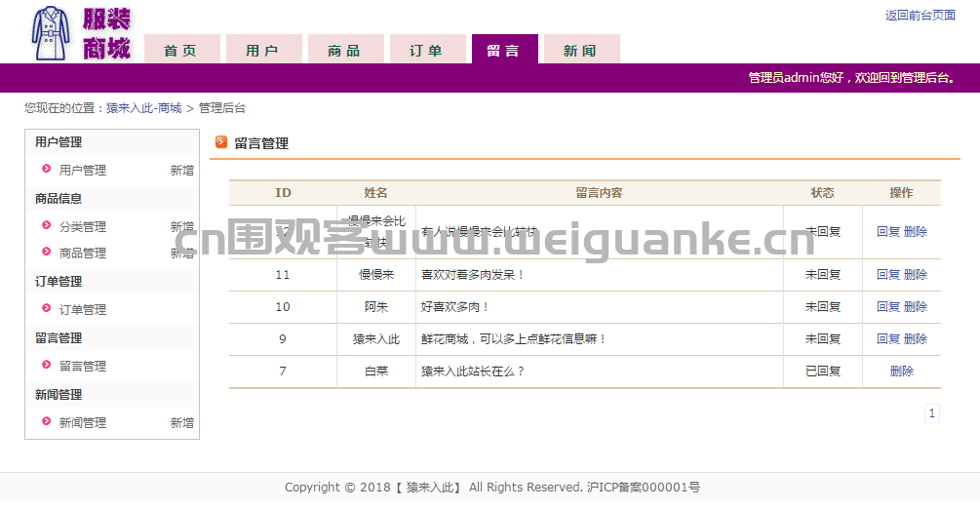Open the 订单 navigation tab
Screen dimensions: 980x509
[x=427, y=50]
